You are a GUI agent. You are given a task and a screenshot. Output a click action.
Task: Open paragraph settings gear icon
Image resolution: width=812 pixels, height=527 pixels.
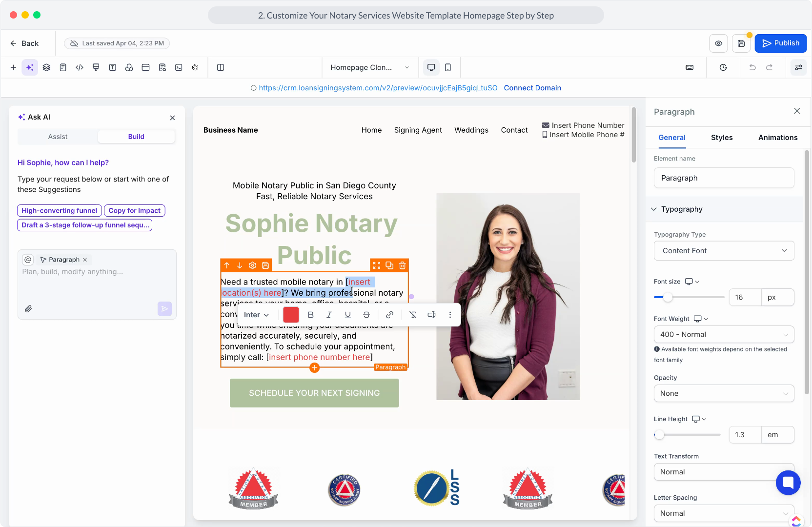tap(252, 265)
